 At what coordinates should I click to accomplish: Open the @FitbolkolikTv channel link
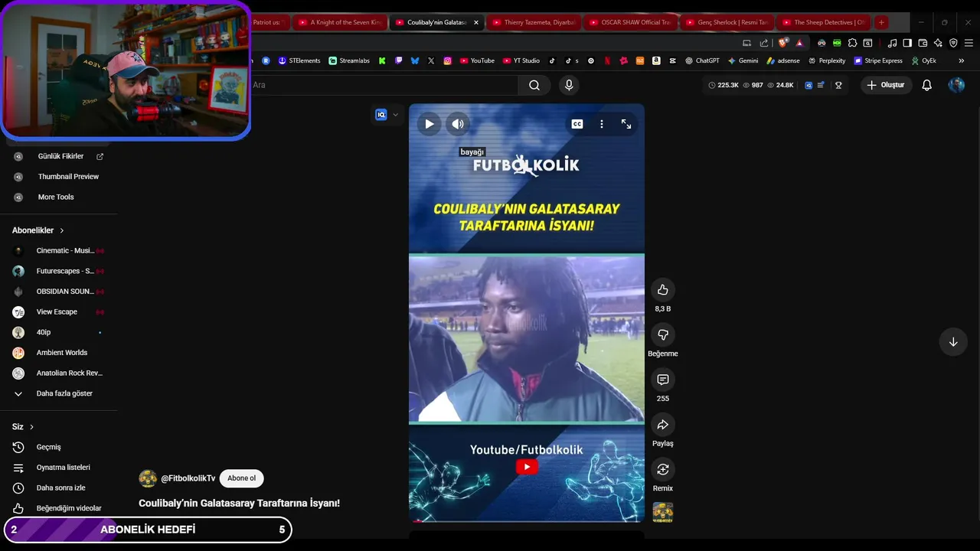coord(188,478)
